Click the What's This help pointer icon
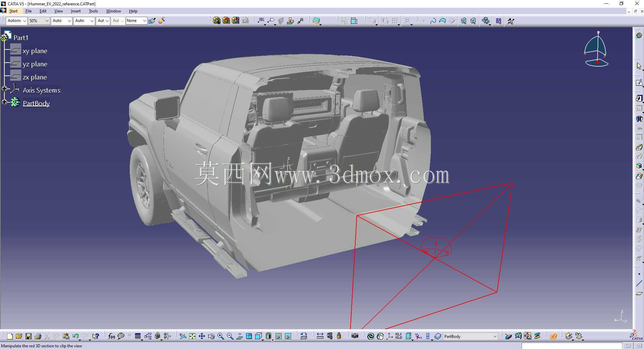The height and width of the screenshot is (349, 644). click(x=96, y=336)
